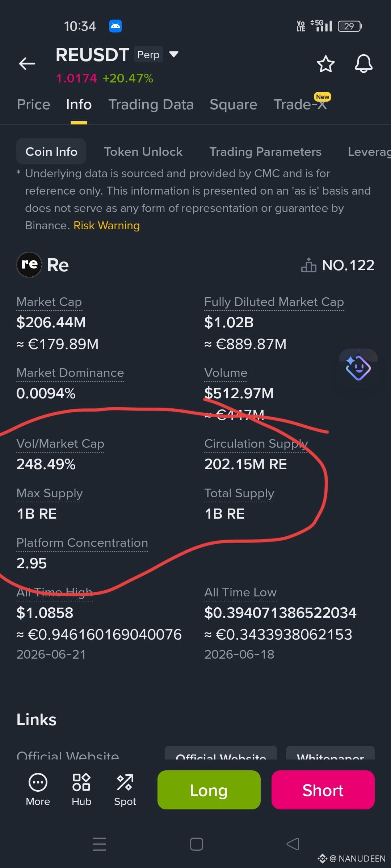The width and height of the screenshot is (391, 868).
Task: Open the Trading Data tab
Action: [x=151, y=105]
